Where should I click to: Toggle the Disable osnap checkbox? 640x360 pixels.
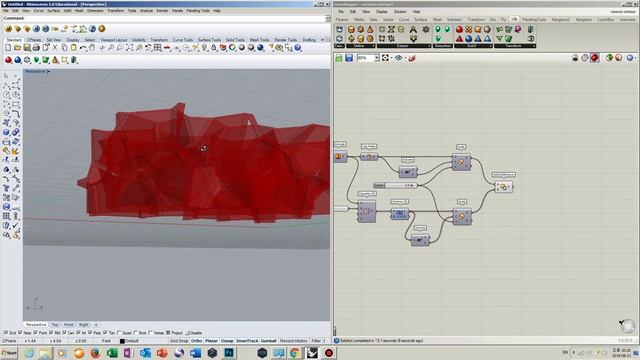[x=187, y=333]
